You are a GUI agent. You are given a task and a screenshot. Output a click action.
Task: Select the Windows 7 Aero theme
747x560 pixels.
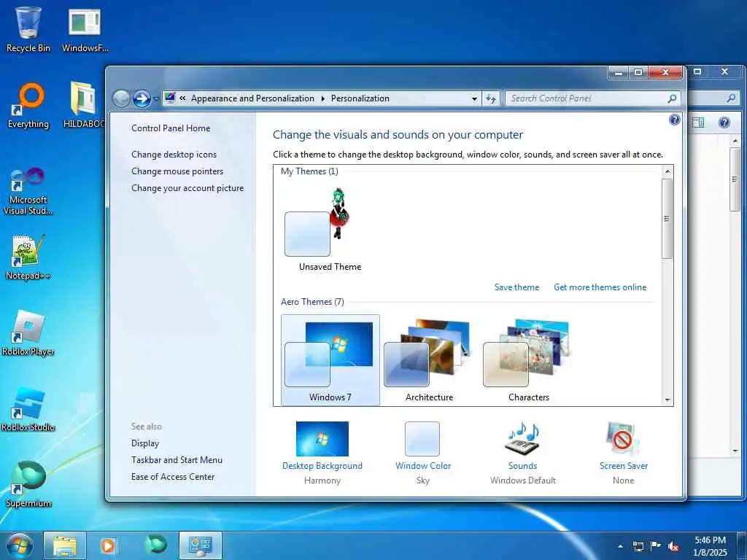coord(330,360)
